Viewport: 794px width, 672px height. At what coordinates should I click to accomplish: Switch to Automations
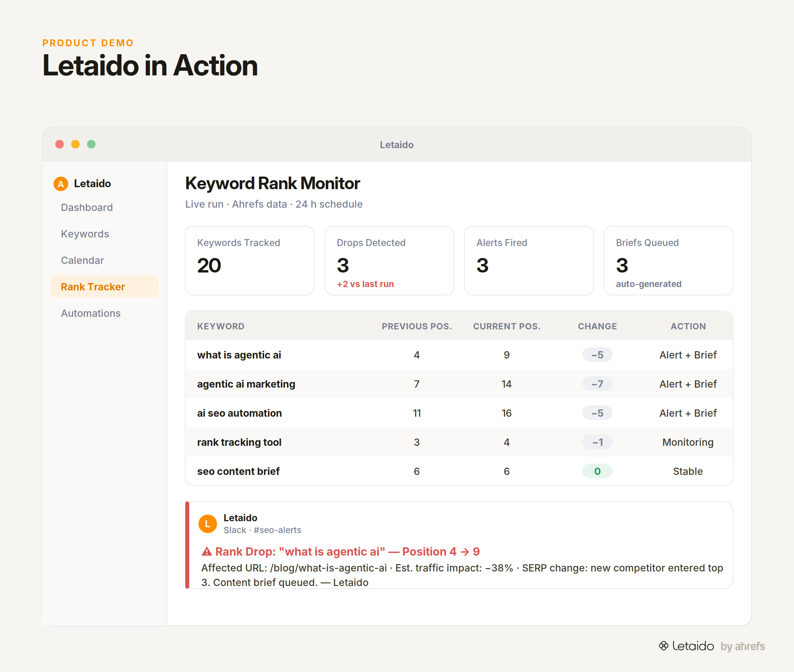click(x=91, y=313)
